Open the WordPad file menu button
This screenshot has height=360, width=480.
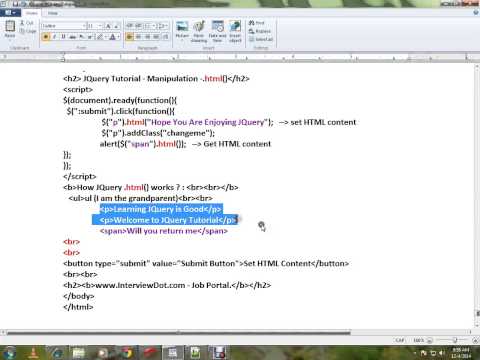[10, 13]
